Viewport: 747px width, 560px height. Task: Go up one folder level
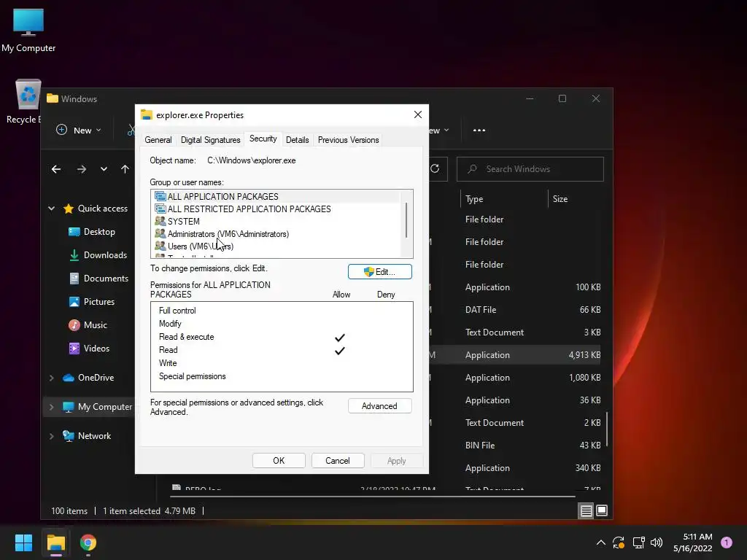(x=125, y=169)
